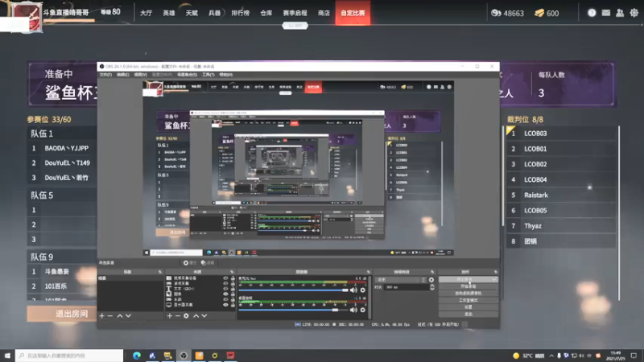Viewport: 644px width, 362px height.
Task: Move scene up with arrow icon
Action: tap(119, 315)
